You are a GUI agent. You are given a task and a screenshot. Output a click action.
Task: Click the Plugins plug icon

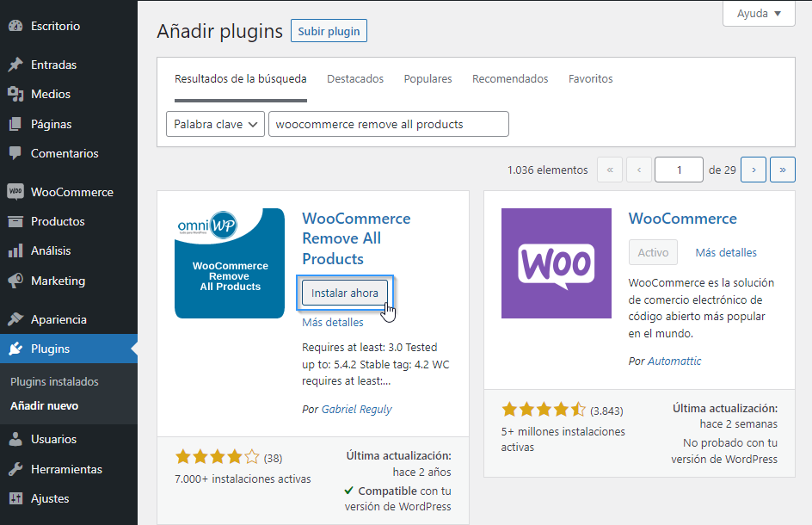15,349
